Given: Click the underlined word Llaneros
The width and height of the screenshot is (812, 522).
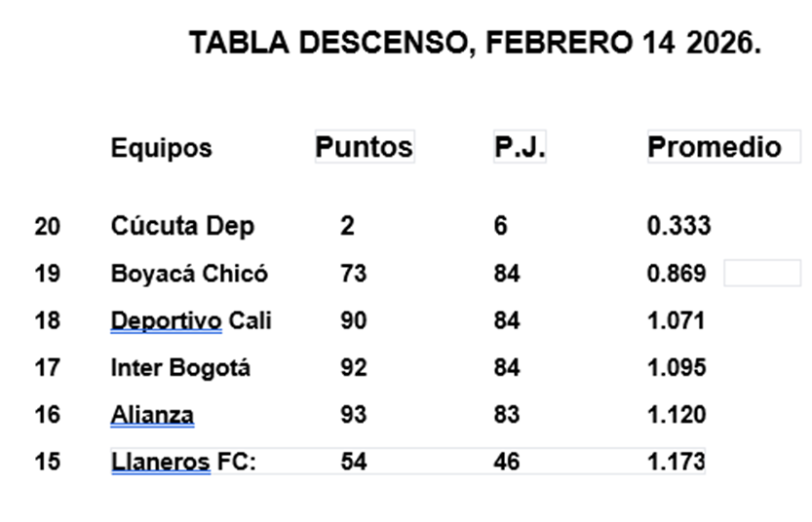Looking at the screenshot, I should (161, 462).
